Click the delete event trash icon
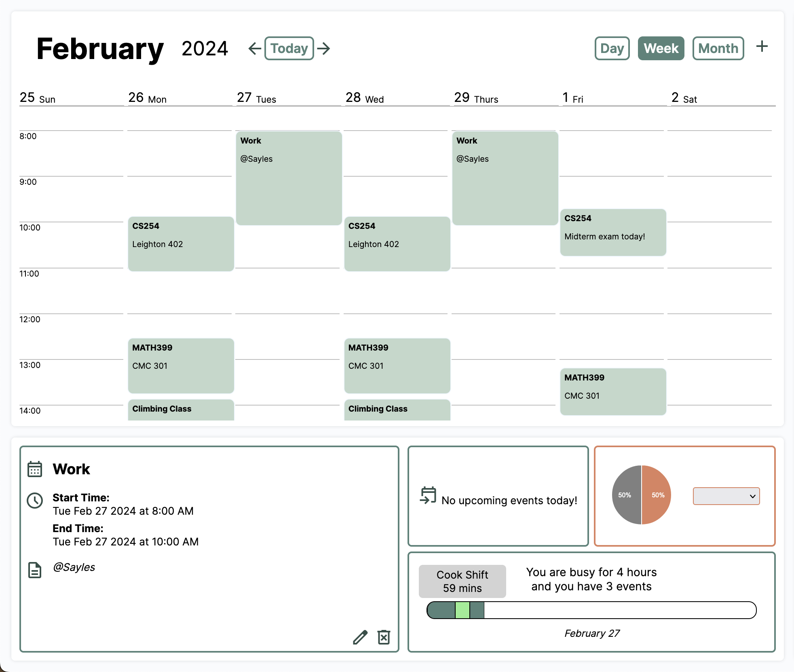 [384, 637]
